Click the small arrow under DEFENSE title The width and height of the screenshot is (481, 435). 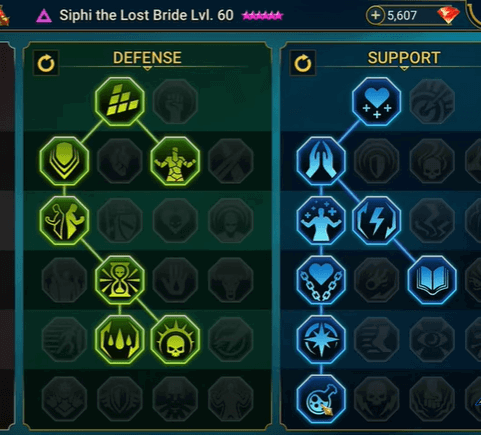147,68
